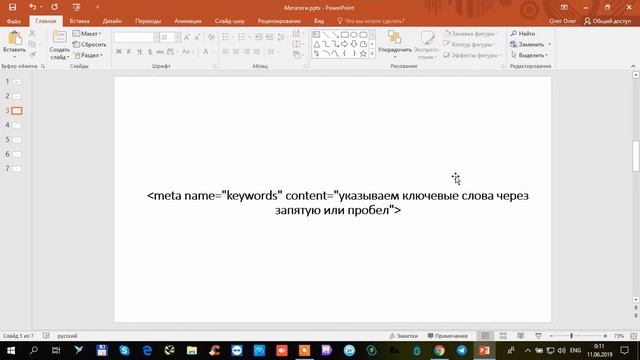Click the Create Slide (Создать слайд) icon
The width and height of the screenshot is (640, 360).
[x=60, y=37]
